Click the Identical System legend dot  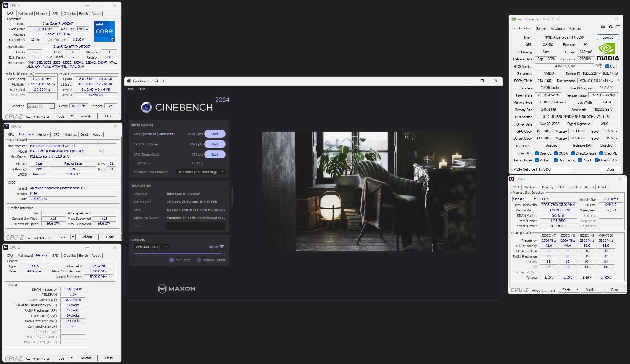(199, 260)
